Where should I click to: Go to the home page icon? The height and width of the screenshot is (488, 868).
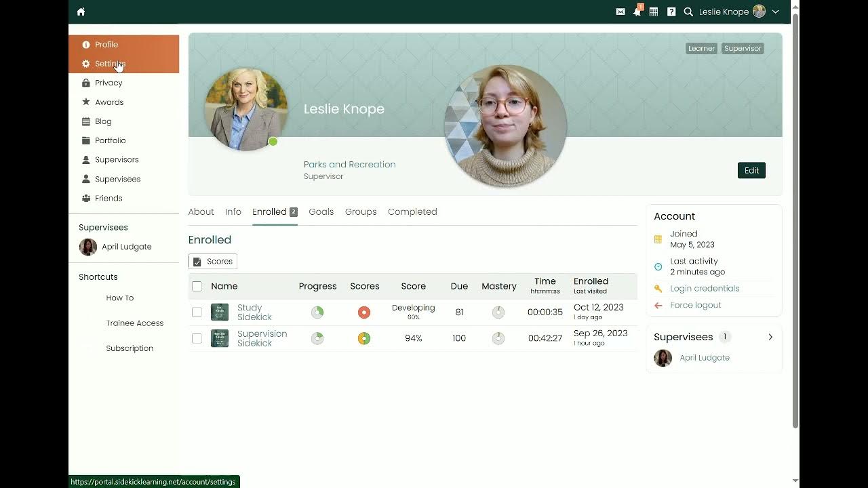tap(81, 12)
